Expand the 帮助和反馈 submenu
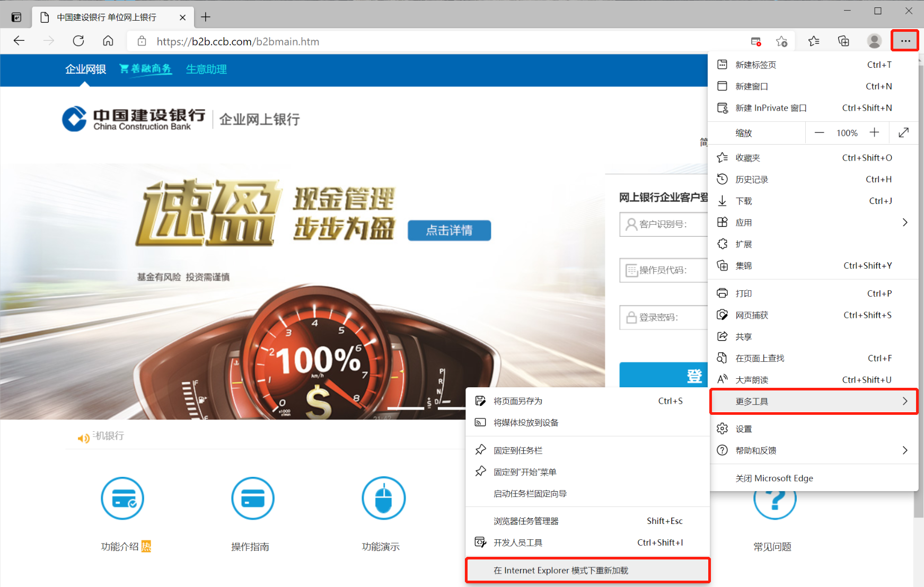The image size is (924, 587). point(813,450)
